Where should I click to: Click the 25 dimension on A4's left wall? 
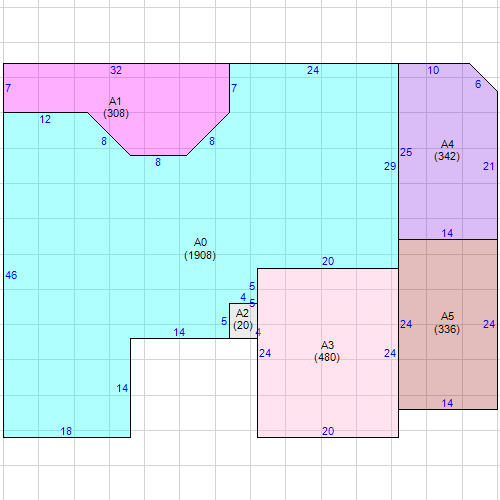406,152
